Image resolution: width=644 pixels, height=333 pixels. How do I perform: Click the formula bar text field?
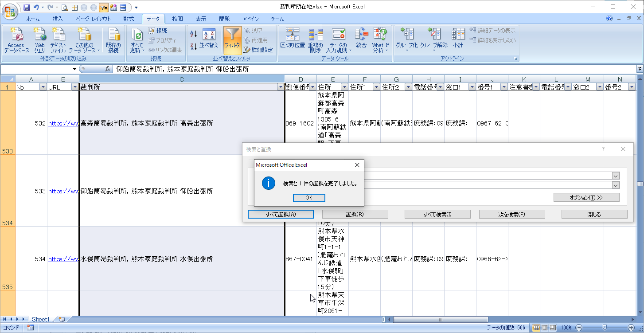[375, 69]
